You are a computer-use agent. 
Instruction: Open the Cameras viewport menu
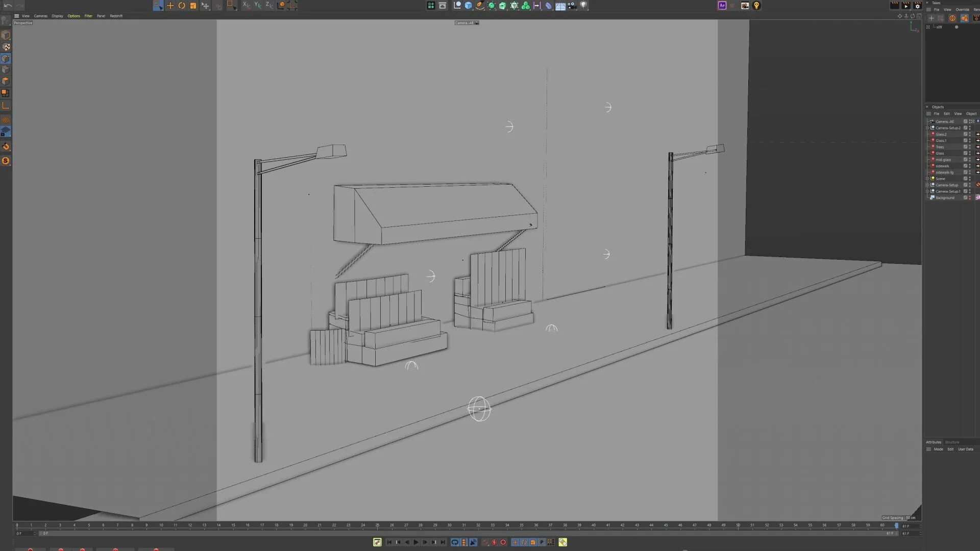tap(40, 16)
